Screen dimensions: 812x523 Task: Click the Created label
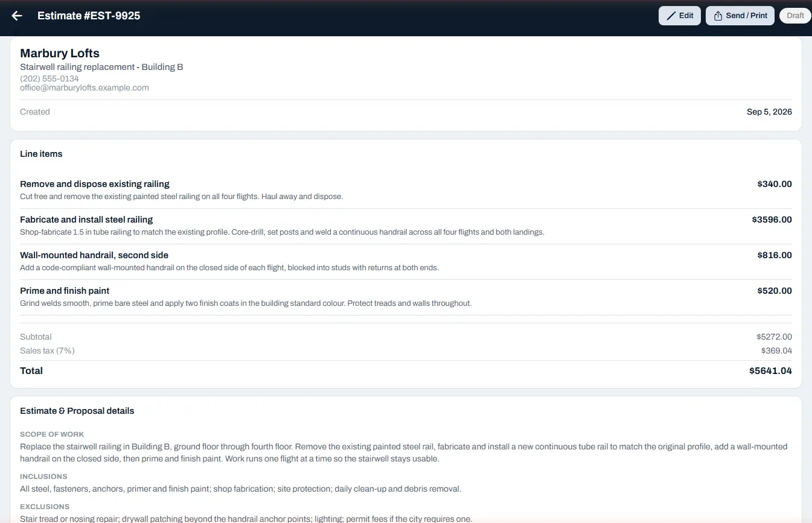(x=35, y=112)
